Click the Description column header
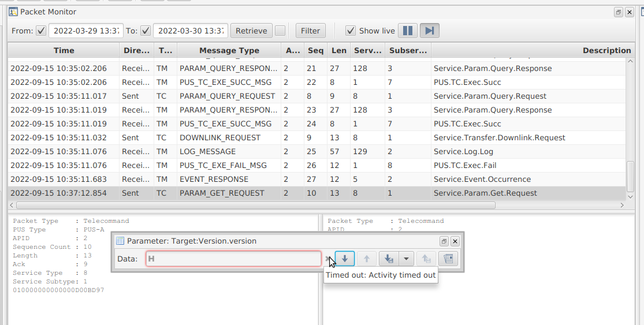The image size is (644, 325). (x=606, y=50)
